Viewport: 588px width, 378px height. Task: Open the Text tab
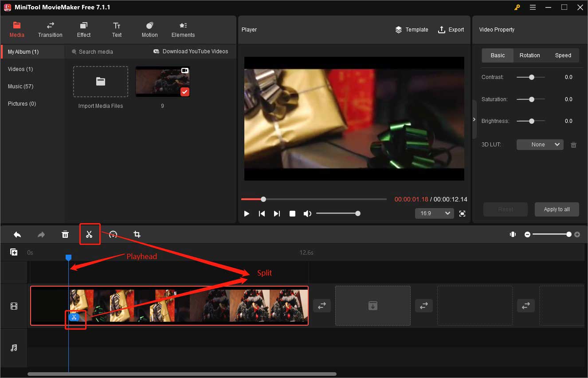(x=117, y=30)
